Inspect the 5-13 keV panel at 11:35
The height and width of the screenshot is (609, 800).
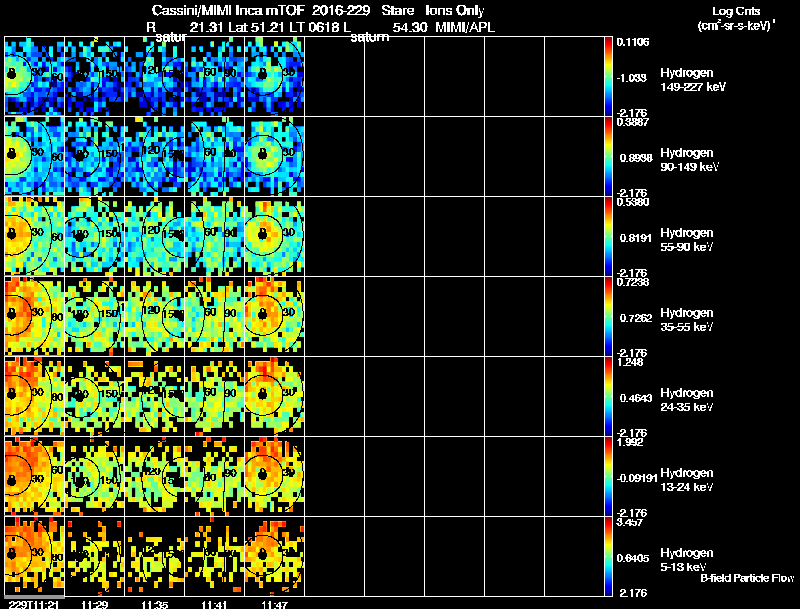(155, 556)
